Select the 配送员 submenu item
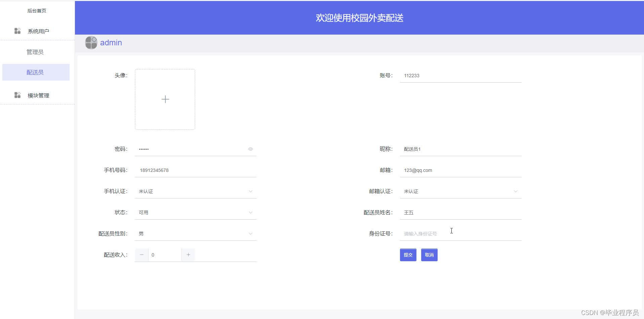The image size is (644, 319). point(36,72)
